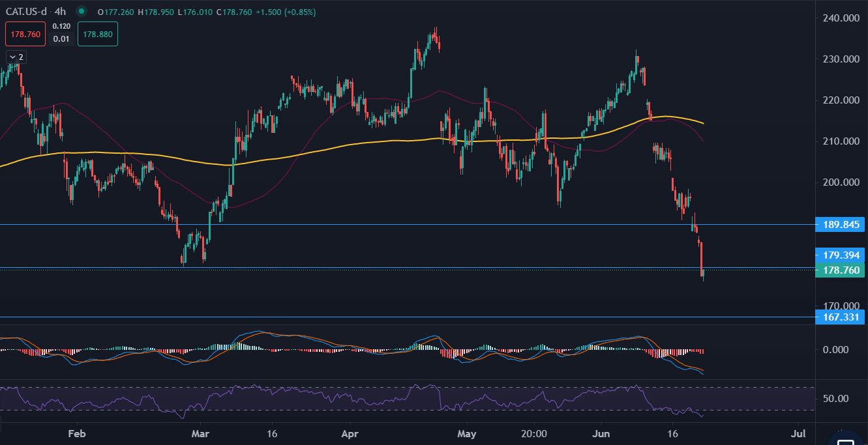This screenshot has height=445, width=868.
Task: Click the 167.331 support level label
Action: click(x=841, y=317)
